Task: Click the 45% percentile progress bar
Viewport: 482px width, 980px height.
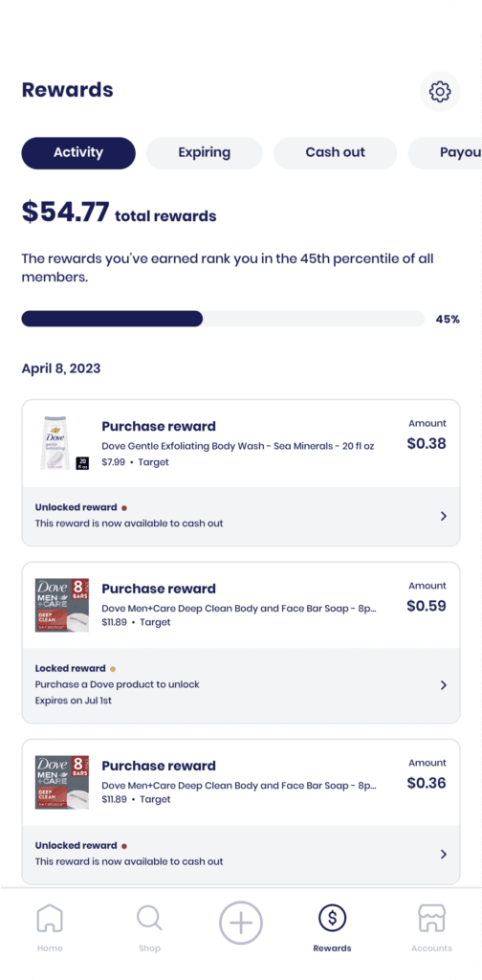Action: [x=223, y=319]
